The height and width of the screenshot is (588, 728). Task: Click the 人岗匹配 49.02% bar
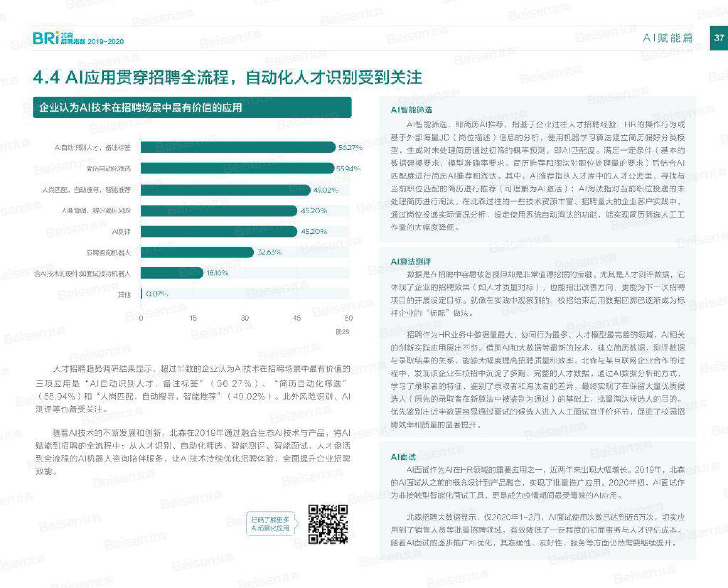[x=225, y=190]
